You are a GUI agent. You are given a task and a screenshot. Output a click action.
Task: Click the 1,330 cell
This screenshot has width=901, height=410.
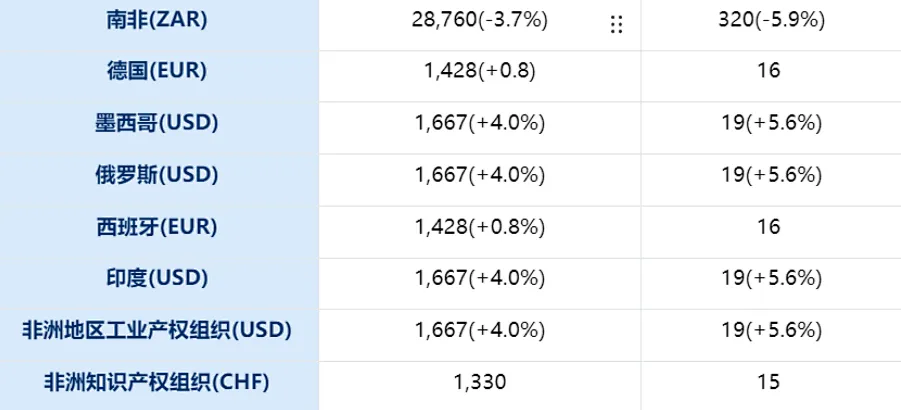480,382
